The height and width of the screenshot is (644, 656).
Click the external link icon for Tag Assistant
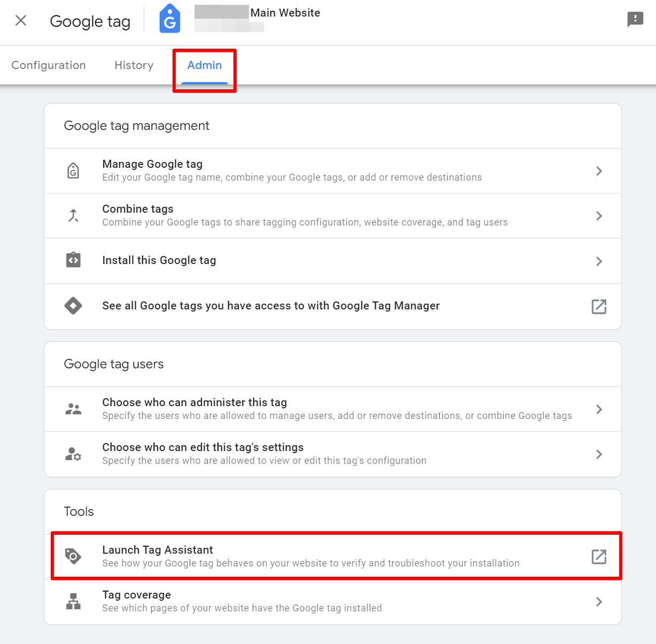click(599, 556)
